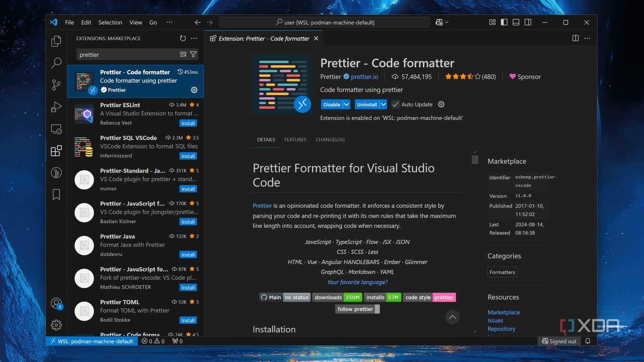Open the Search view

(56, 62)
